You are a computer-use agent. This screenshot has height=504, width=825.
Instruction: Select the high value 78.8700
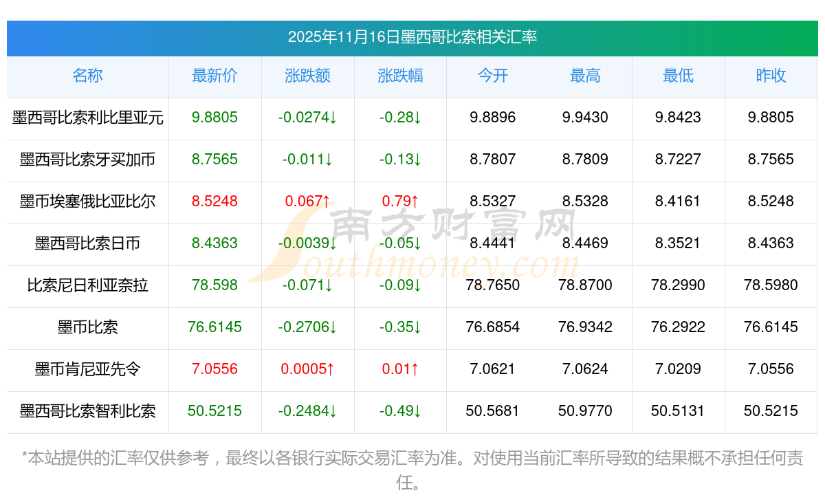pos(586,285)
